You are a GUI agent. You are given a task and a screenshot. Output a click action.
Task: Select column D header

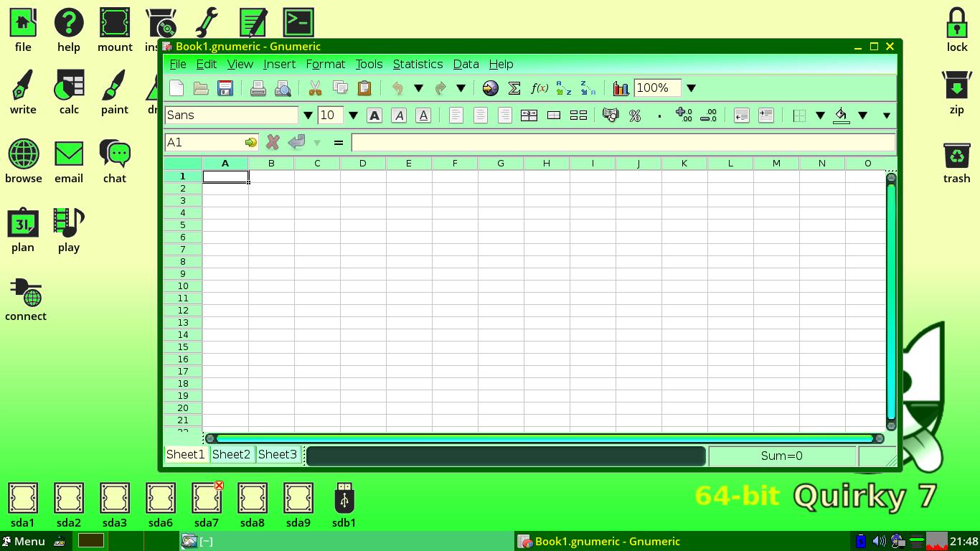tap(363, 164)
